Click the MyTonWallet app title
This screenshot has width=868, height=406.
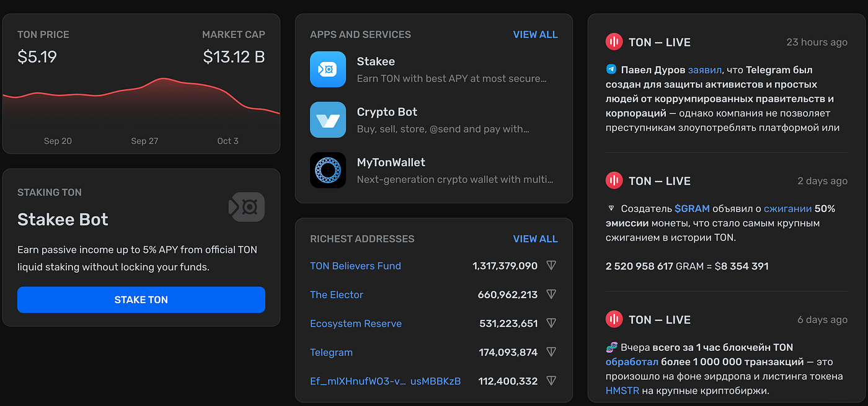(391, 162)
